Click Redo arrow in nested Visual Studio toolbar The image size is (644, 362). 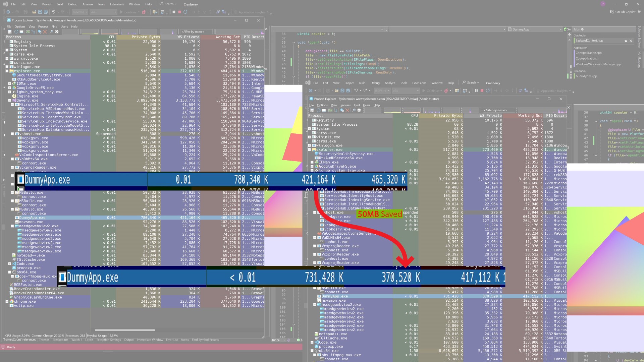[x=365, y=90]
